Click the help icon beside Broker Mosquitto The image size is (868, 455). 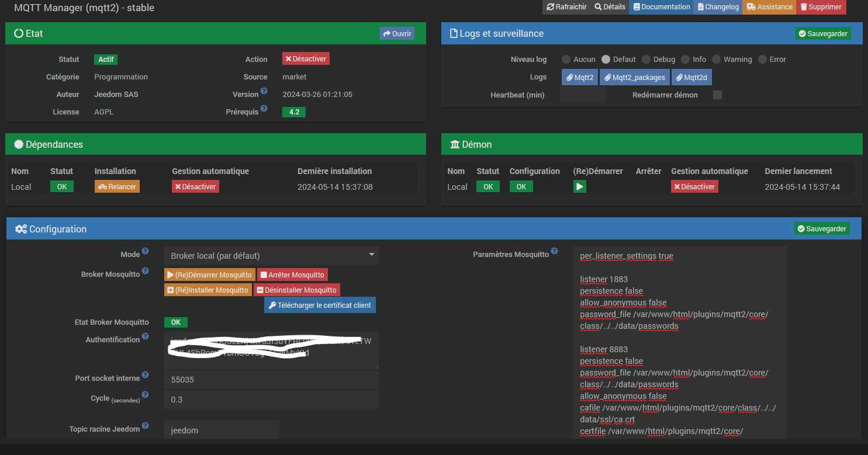[146, 271]
